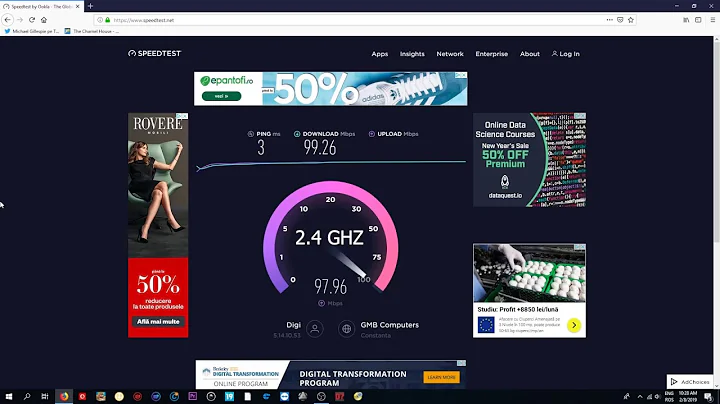Click the Log In link
The width and height of the screenshot is (720, 404).
[566, 54]
